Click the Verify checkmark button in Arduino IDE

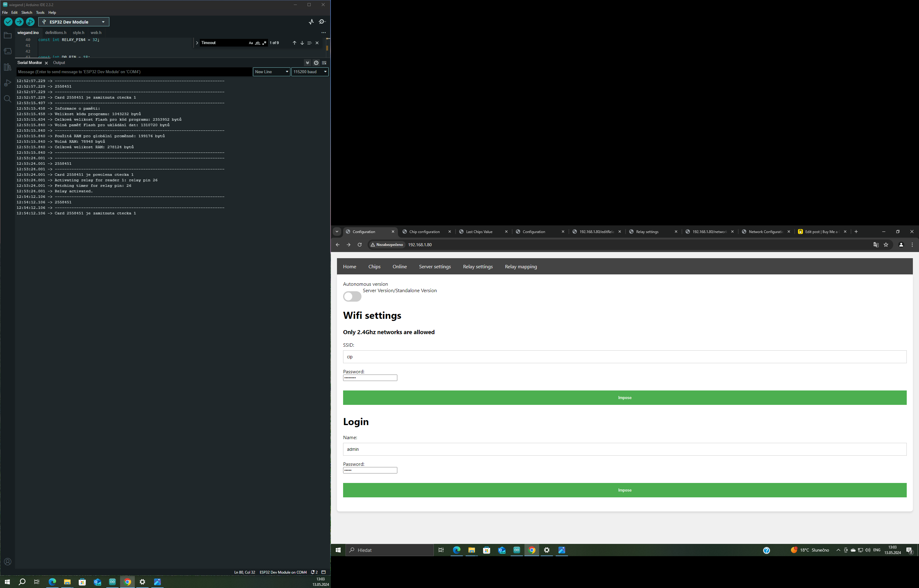[8, 22]
